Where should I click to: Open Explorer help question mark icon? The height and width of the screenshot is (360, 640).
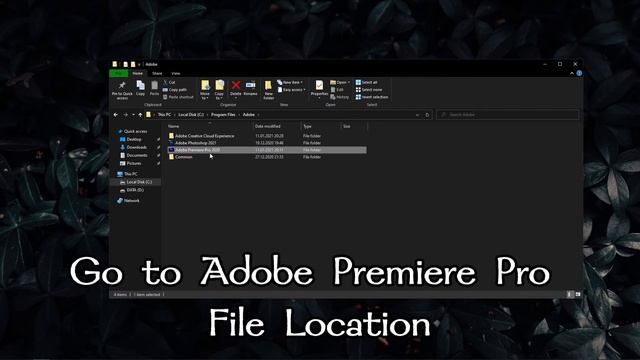(579, 73)
